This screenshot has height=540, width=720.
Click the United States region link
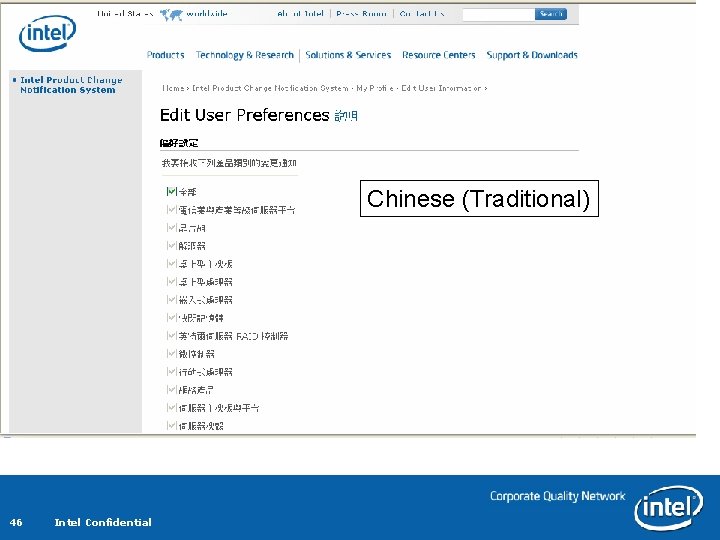125,14
